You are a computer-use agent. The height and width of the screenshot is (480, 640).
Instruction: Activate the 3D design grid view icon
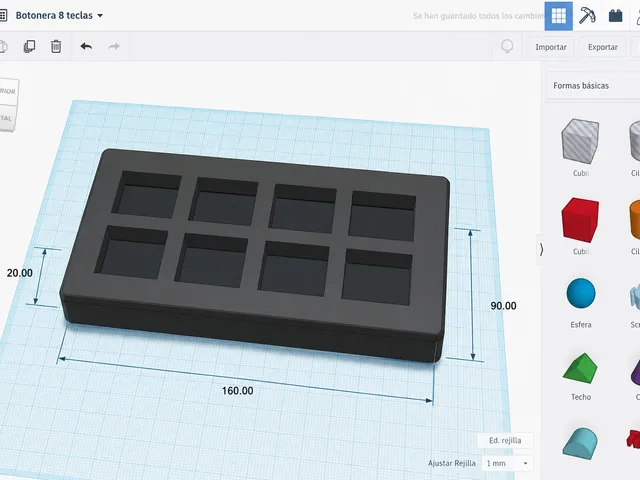click(558, 16)
